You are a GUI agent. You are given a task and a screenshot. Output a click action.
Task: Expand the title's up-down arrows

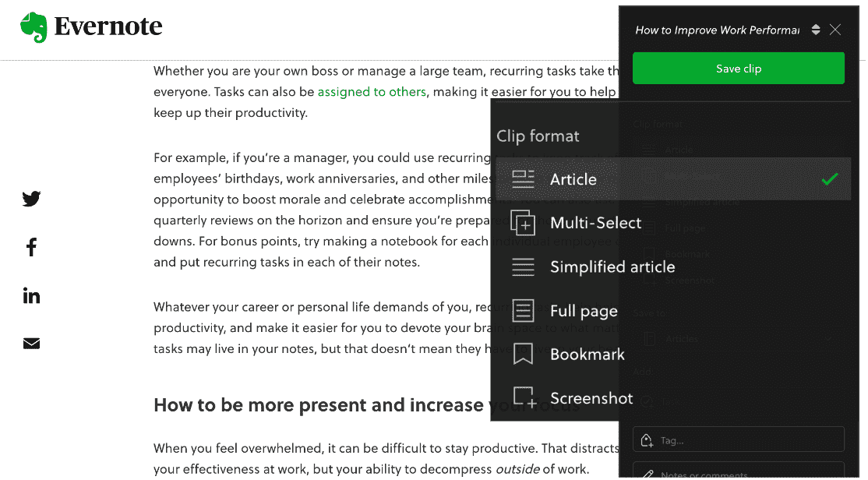point(816,30)
